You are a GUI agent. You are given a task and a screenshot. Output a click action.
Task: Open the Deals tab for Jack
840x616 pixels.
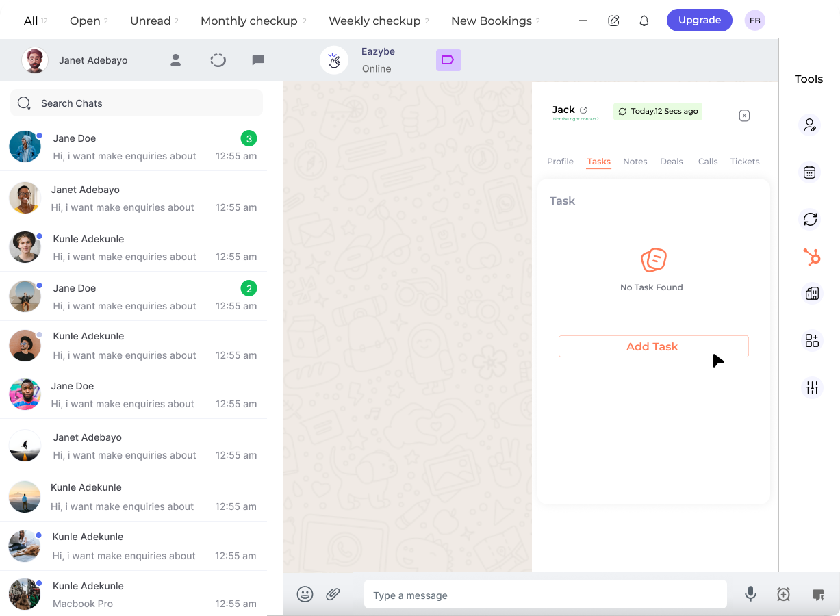coord(672,162)
